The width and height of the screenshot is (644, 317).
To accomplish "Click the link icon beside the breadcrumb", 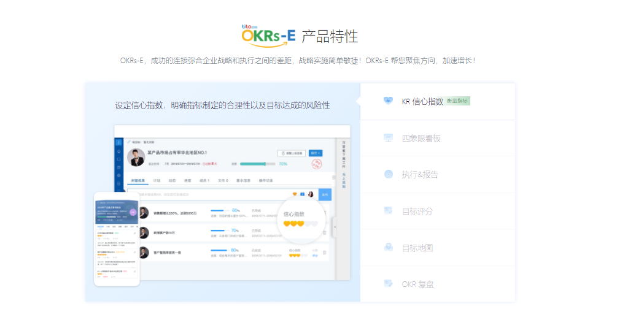I will click(128, 142).
